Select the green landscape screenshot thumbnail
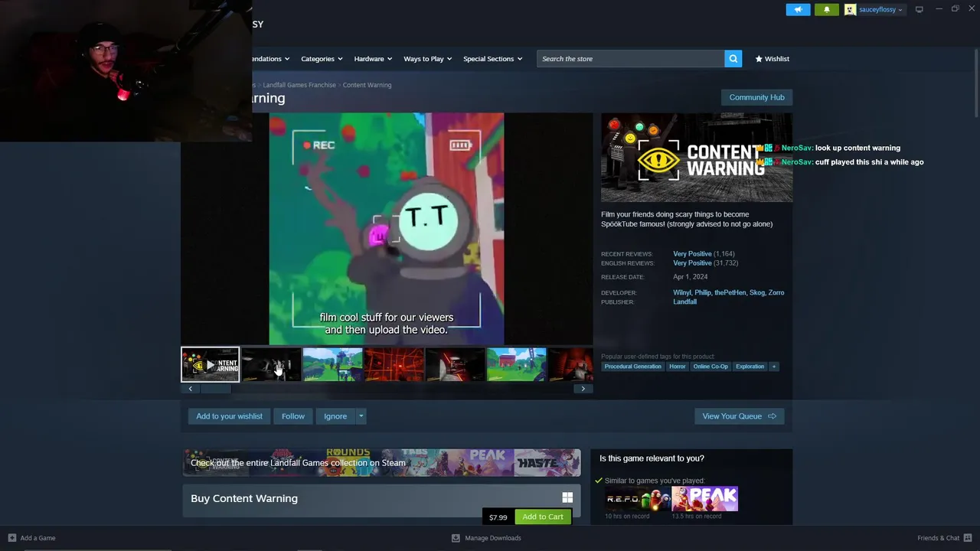 tap(332, 365)
